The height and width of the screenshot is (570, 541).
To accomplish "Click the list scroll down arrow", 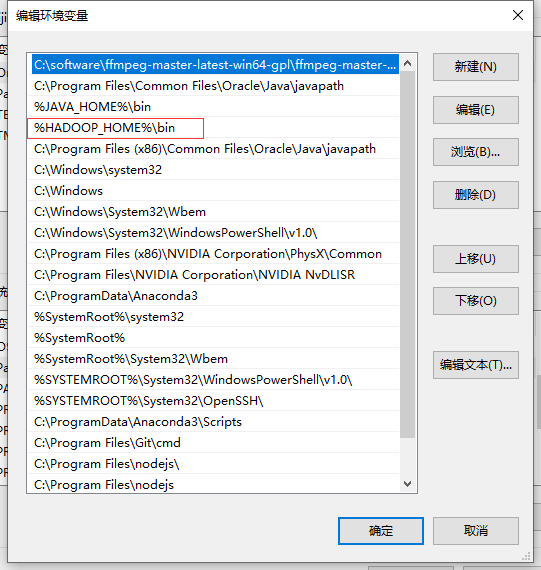I will coord(408,484).
